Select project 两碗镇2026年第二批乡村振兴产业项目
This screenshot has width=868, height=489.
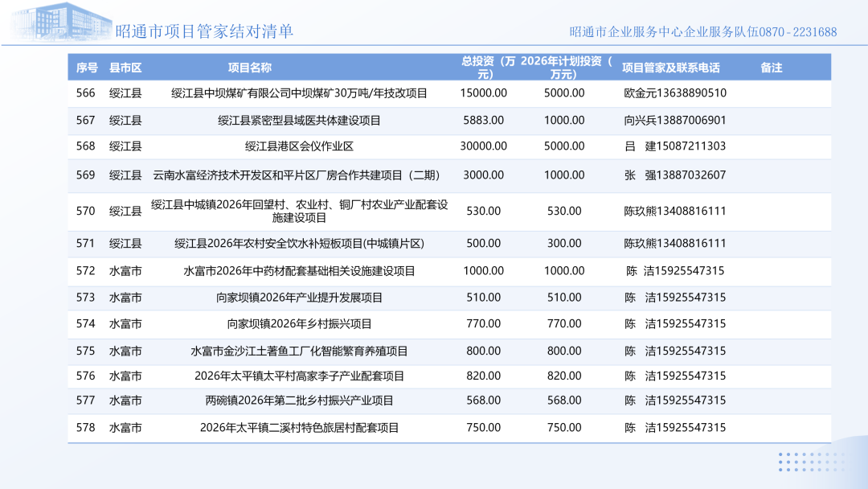[x=299, y=401]
